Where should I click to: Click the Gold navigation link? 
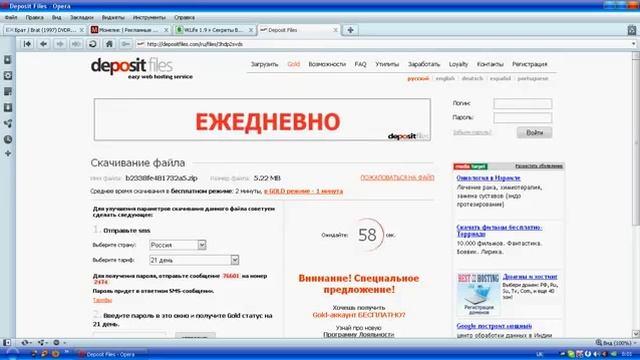[x=293, y=64]
